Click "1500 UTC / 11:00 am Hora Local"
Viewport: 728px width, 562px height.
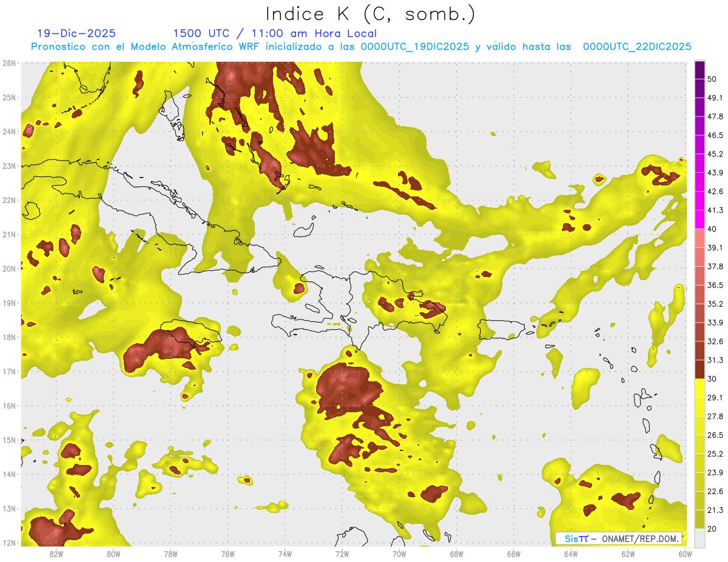275,34
